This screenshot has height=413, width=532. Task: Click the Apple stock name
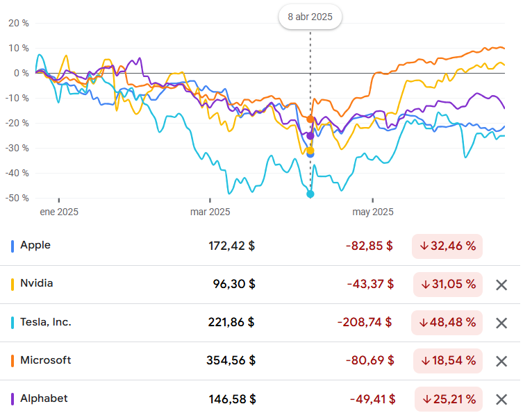click(x=35, y=245)
